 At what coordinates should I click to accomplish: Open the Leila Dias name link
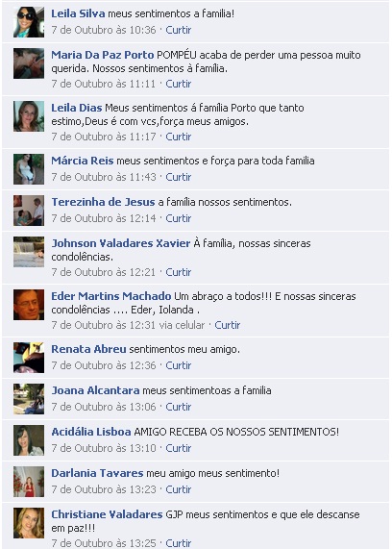(x=77, y=108)
